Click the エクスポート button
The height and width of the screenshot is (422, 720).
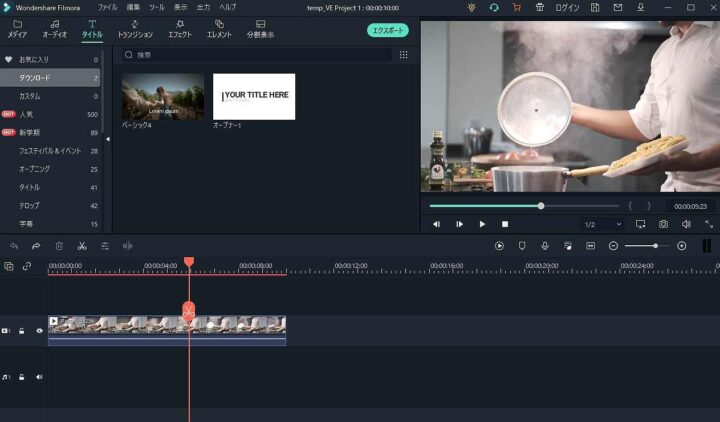coord(388,31)
